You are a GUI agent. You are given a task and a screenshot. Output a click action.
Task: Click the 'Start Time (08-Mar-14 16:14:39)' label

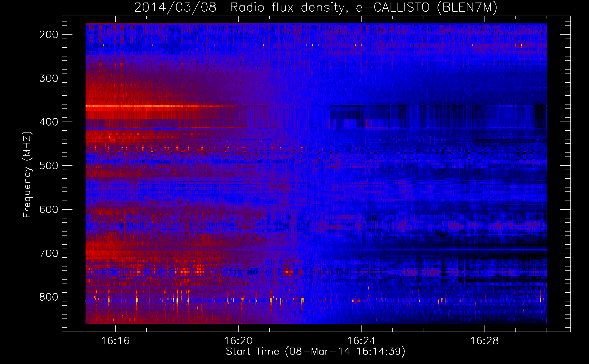[316, 352]
